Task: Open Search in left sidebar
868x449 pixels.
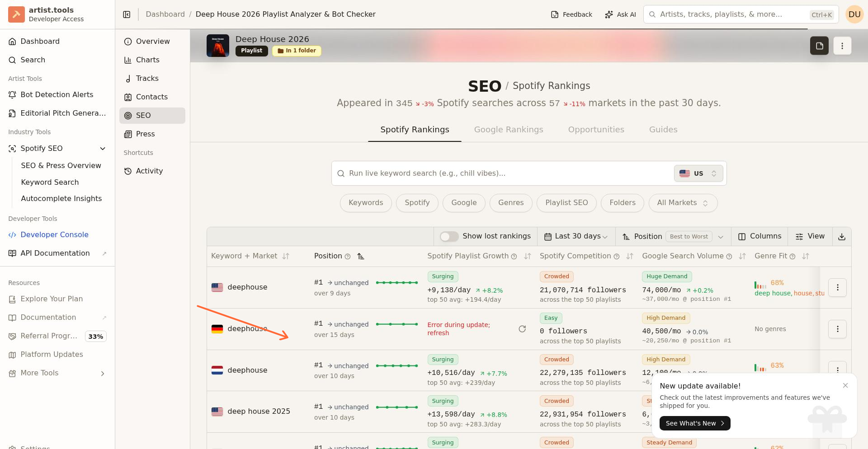Action: [57, 60]
